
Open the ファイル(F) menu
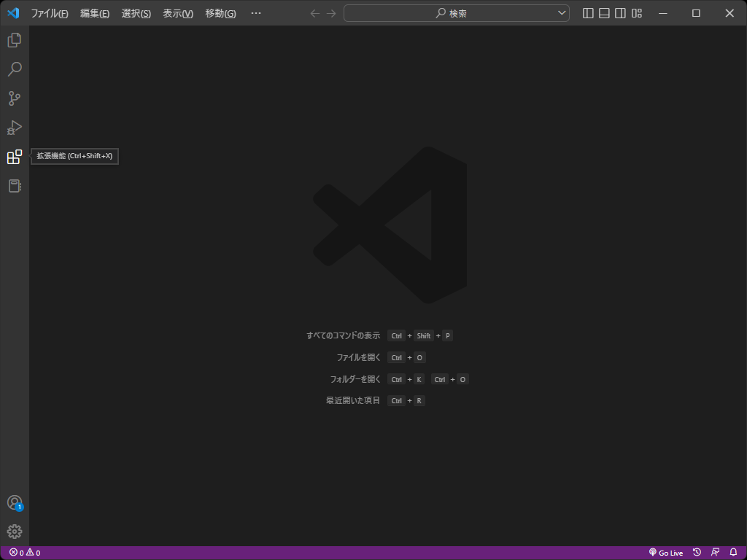[50, 13]
